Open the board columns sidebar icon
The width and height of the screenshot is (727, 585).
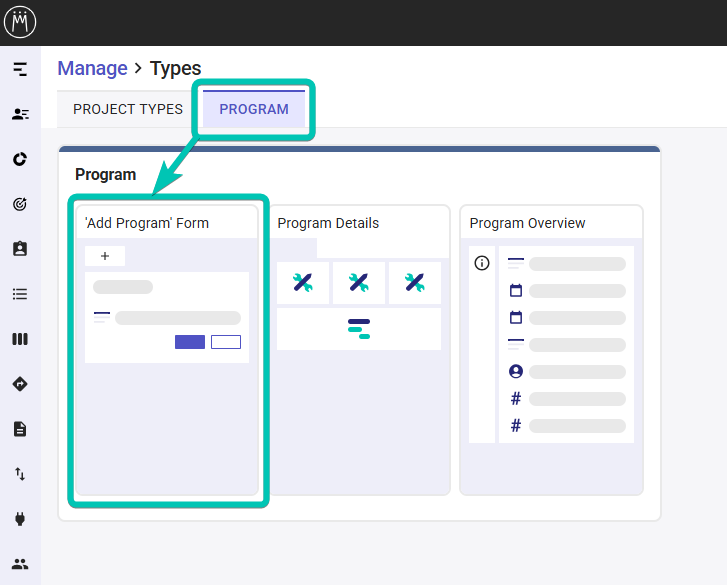pyautogui.click(x=20, y=339)
